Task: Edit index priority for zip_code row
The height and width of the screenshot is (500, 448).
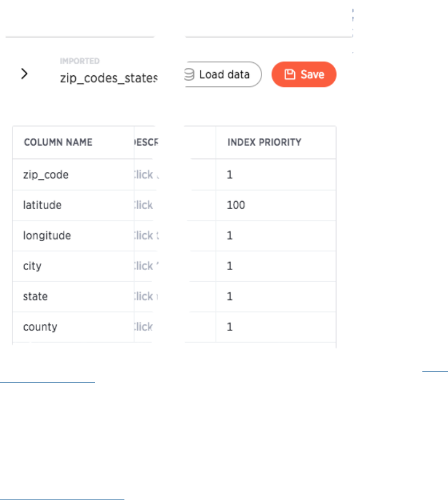Action: pos(230,174)
